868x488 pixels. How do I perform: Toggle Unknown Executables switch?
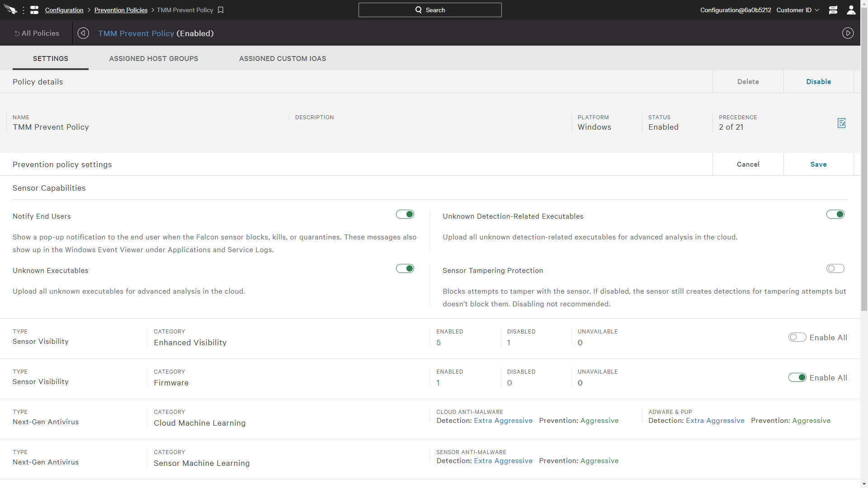point(405,268)
